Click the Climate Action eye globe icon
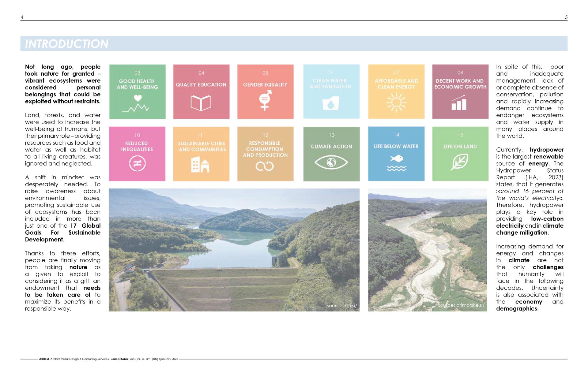 click(331, 162)
